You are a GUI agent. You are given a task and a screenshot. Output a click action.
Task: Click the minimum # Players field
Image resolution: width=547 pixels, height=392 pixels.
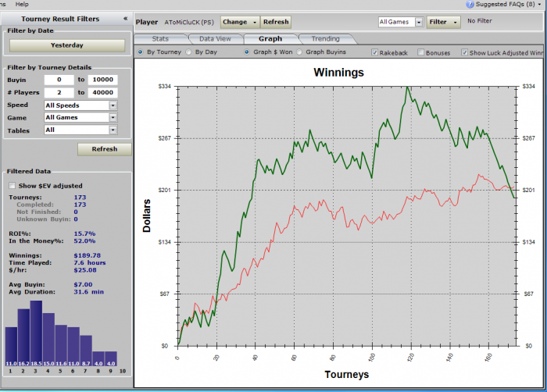(x=59, y=92)
